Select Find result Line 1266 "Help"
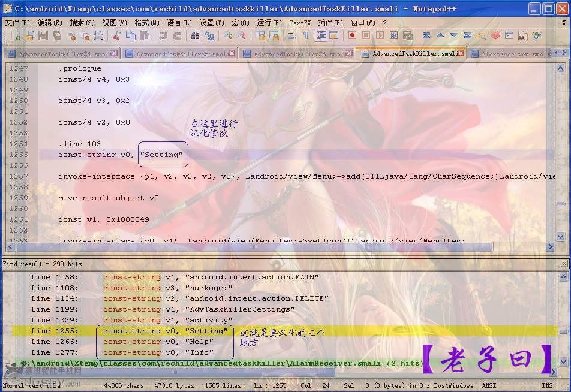Image resolution: width=571 pixels, height=392 pixels. point(284,342)
